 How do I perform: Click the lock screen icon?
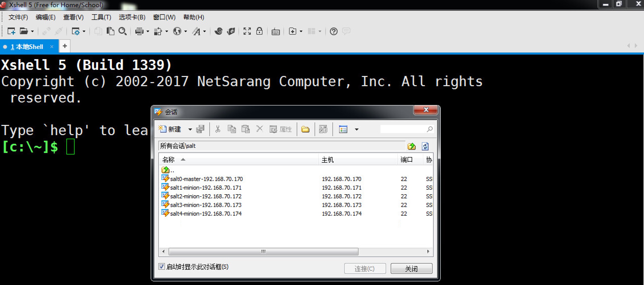(x=259, y=31)
